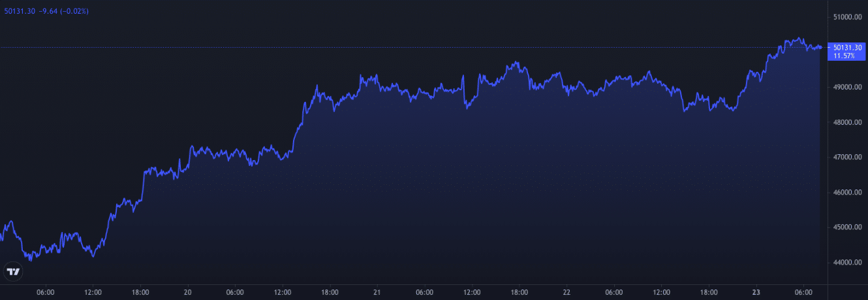Click the 11.57% change badge
Screen dimensions: 868x300
point(845,56)
